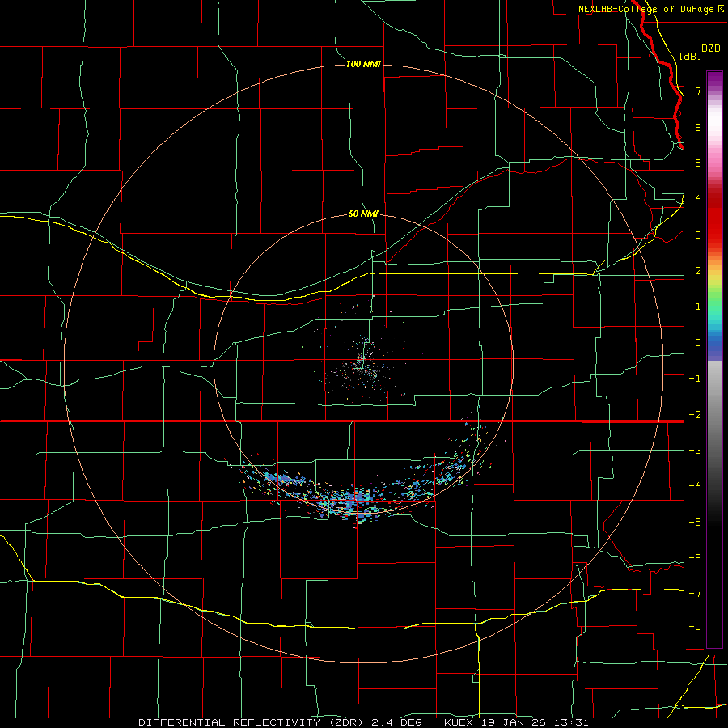
Task: Click the 50 NMI range ring label
Action: (363, 214)
